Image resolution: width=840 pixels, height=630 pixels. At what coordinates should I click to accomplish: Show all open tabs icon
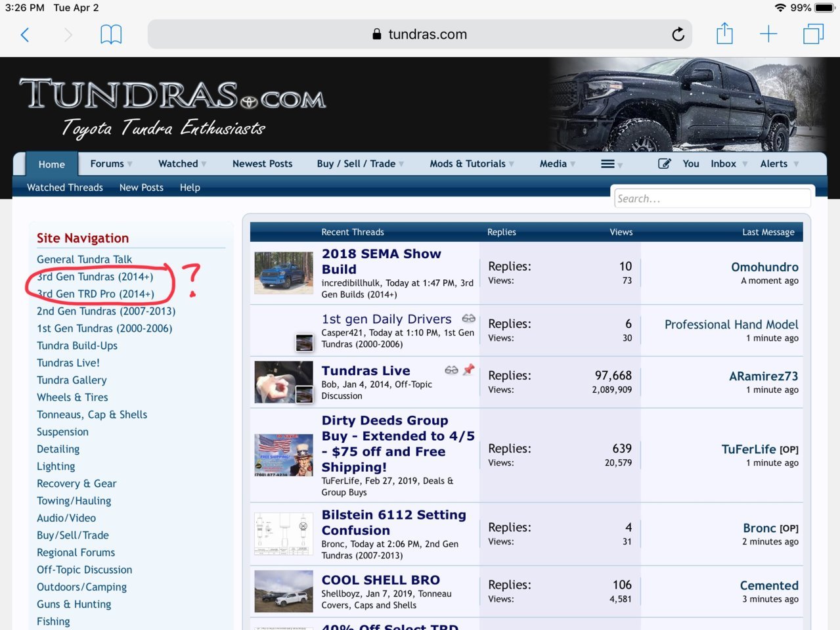click(x=813, y=34)
